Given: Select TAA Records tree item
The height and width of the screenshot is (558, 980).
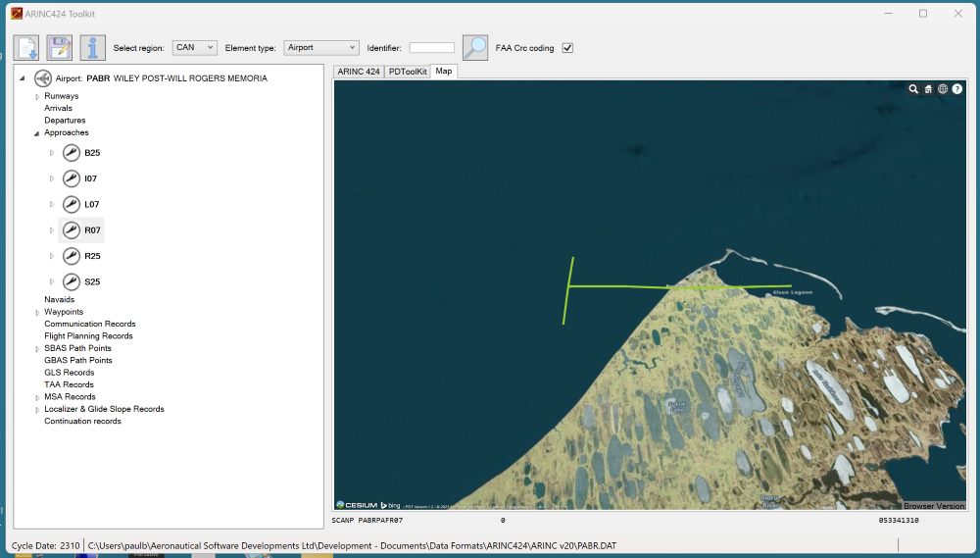Looking at the screenshot, I should 69,384.
